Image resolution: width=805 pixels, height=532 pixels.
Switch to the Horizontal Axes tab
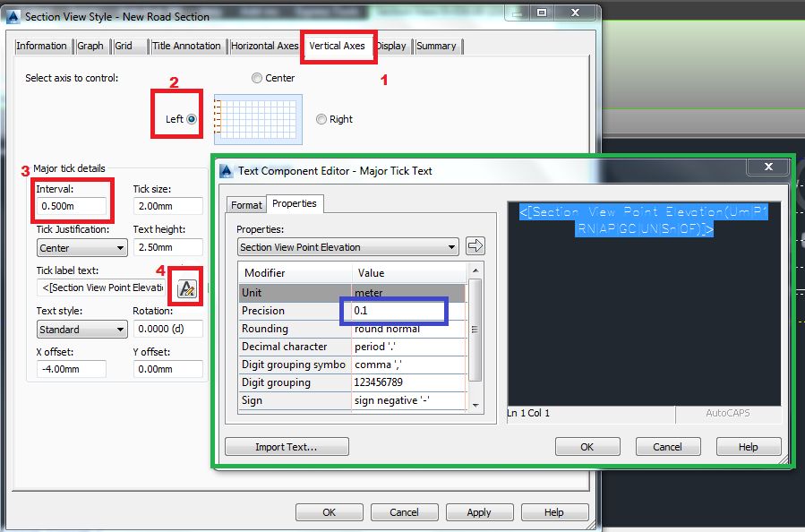click(264, 46)
